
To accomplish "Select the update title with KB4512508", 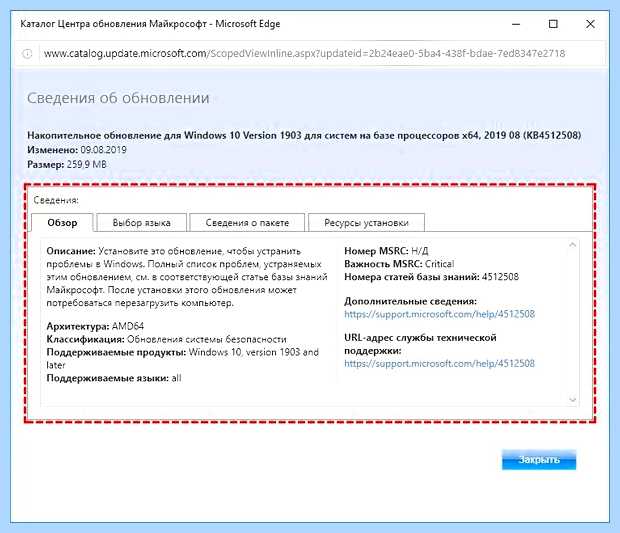I will click(x=304, y=135).
